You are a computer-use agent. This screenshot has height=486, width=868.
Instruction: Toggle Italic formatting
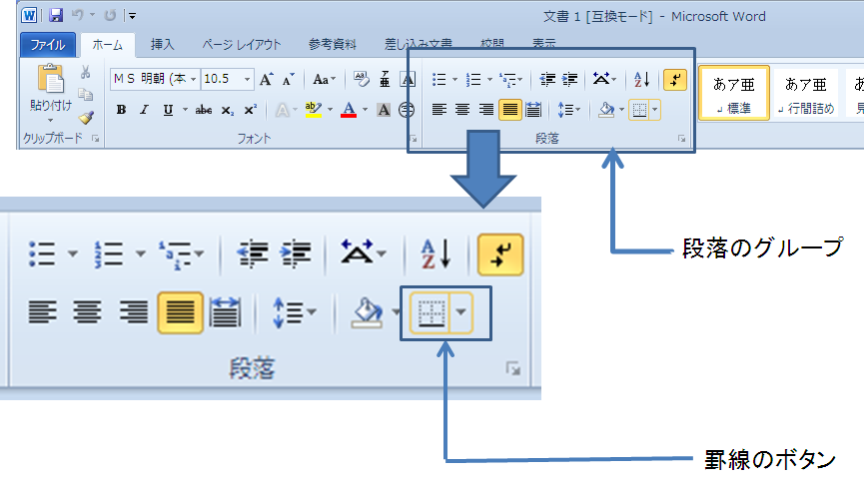click(144, 110)
